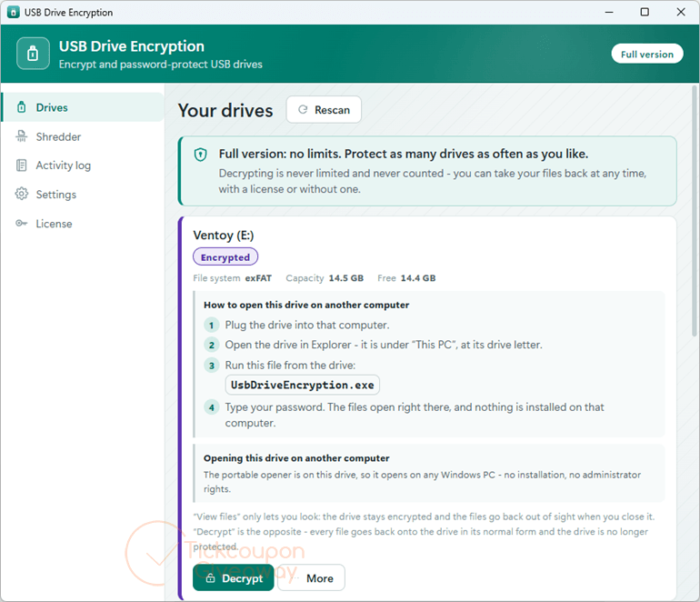Viewport: 700px width, 602px height.
Task: Click the Ventoy (E:) drive title
Action: [224, 235]
